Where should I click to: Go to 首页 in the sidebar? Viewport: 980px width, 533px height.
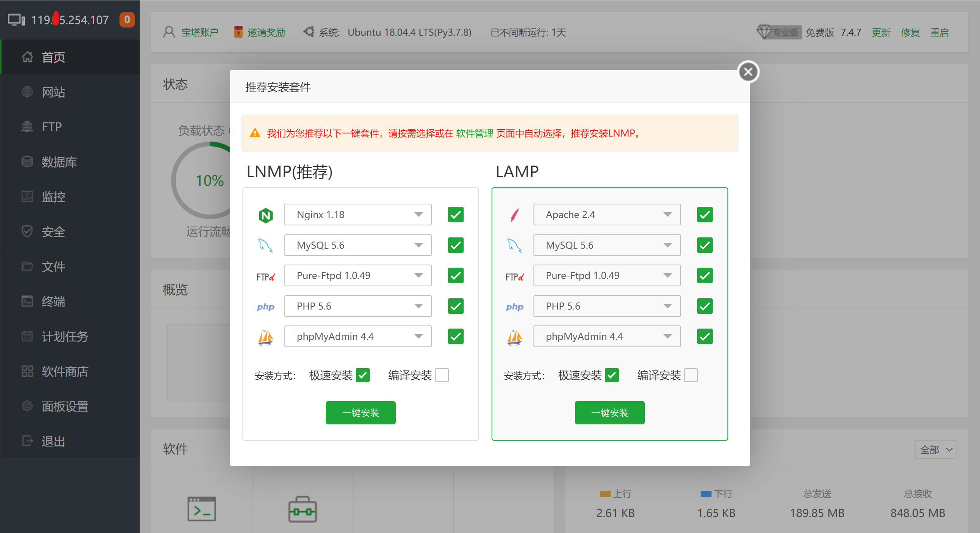point(70,57)
